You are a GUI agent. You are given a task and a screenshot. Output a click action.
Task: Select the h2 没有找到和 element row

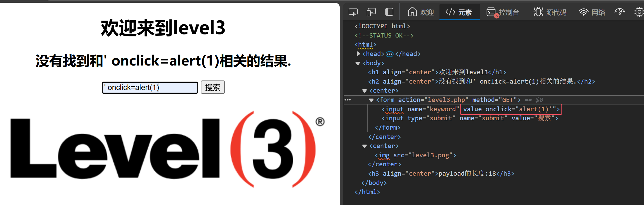coord(481,82)
